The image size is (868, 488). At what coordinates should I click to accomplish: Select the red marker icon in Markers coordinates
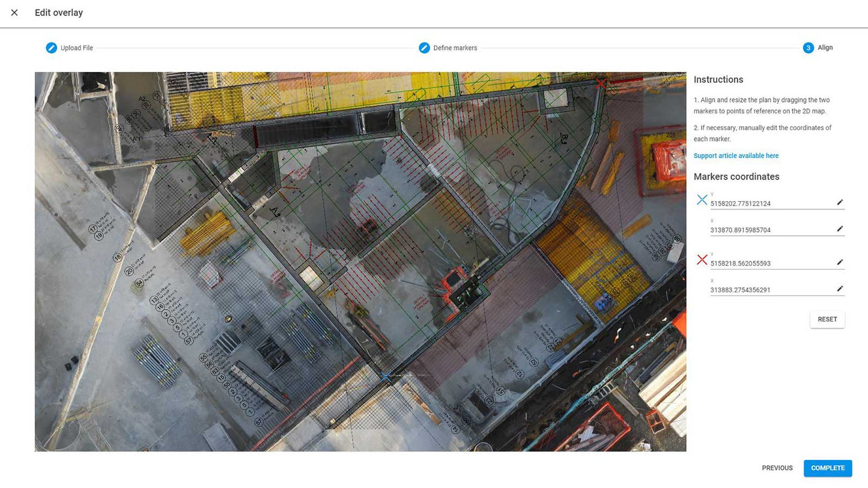[702, 260]
